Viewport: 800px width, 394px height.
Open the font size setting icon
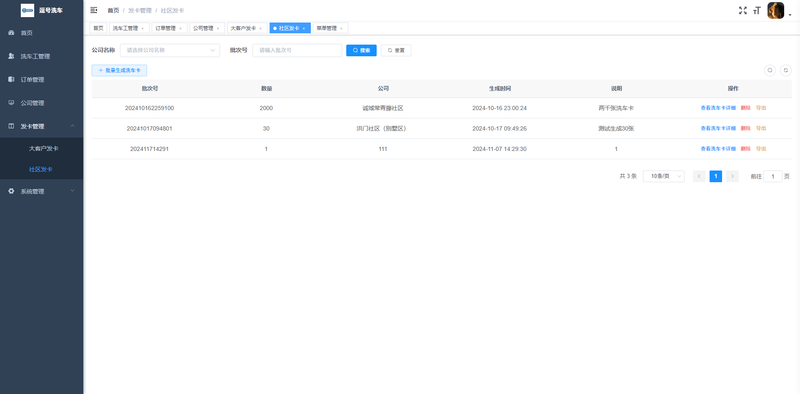tap(757, 10)
